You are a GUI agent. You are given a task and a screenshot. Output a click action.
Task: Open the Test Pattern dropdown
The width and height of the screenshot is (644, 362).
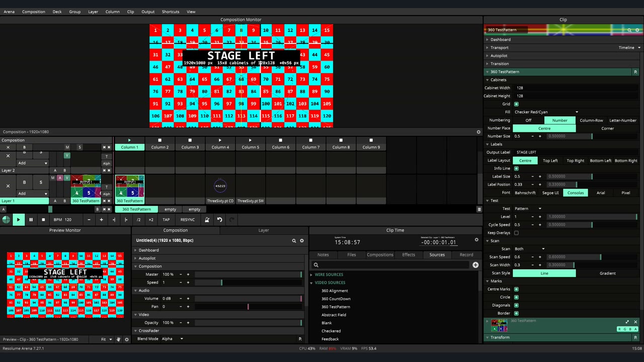528,209
